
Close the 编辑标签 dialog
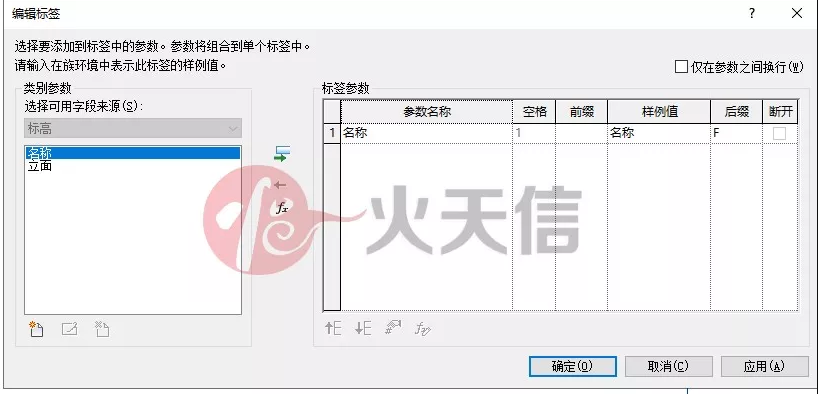click(x=797, y=14)
